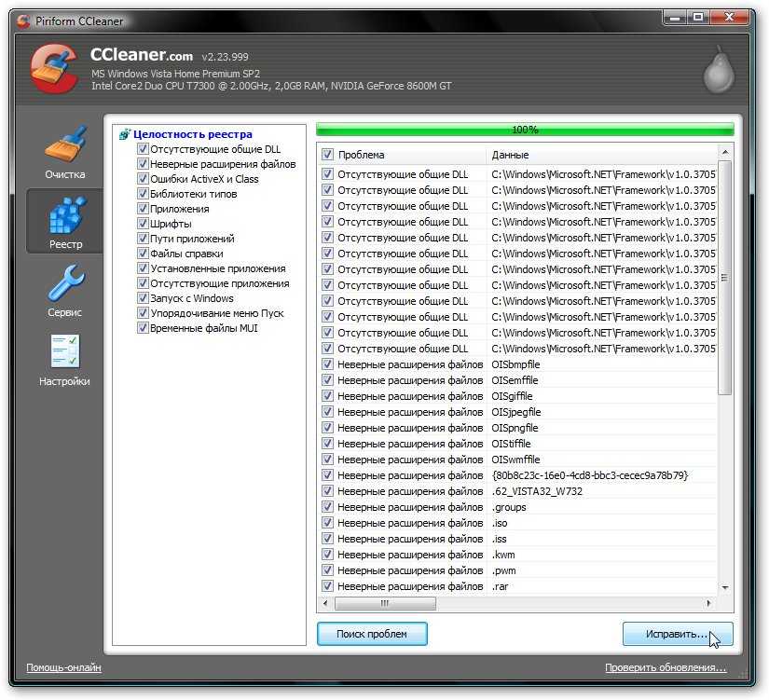Screen dimensions: 769x700
Task: Open the Очистка (Cleaner) broom icon
Action: tap(64, 145)
